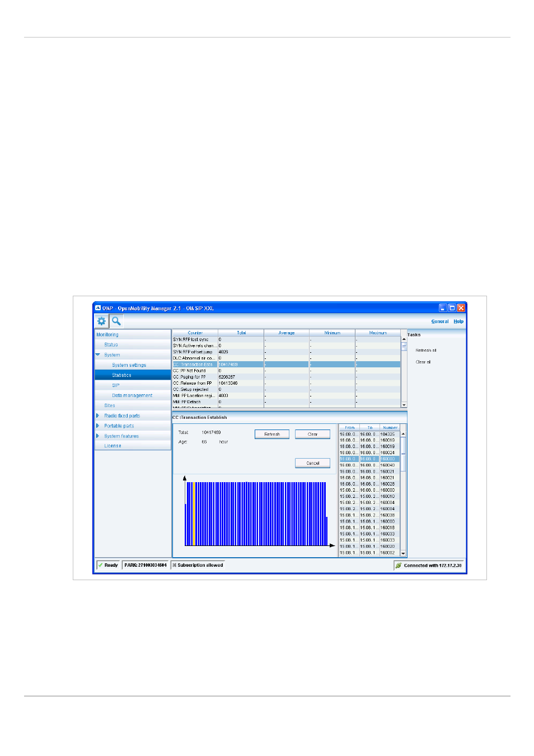The height and width of the screenshot is (756, 534).
Task: Click the Minimum column header
Action: pyautogui.click(x=332, y=333)
